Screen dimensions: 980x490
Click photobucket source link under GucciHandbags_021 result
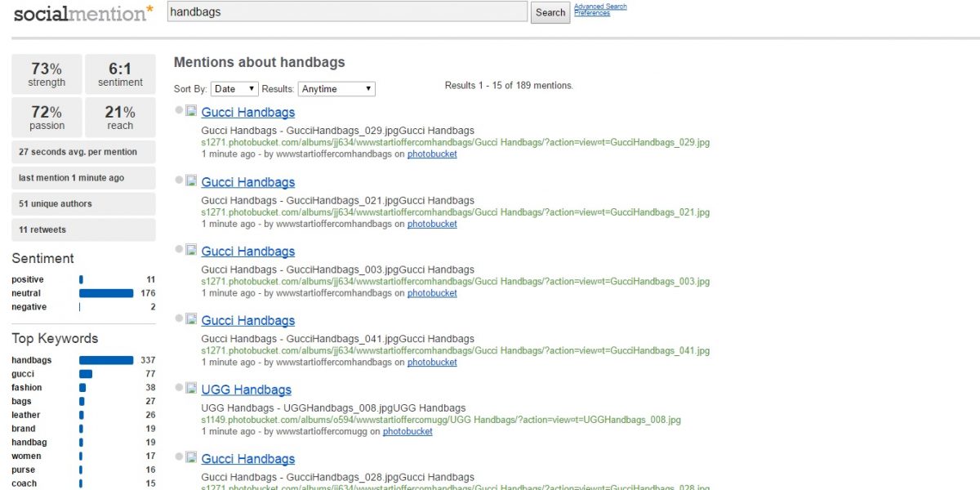coord(432,224)
